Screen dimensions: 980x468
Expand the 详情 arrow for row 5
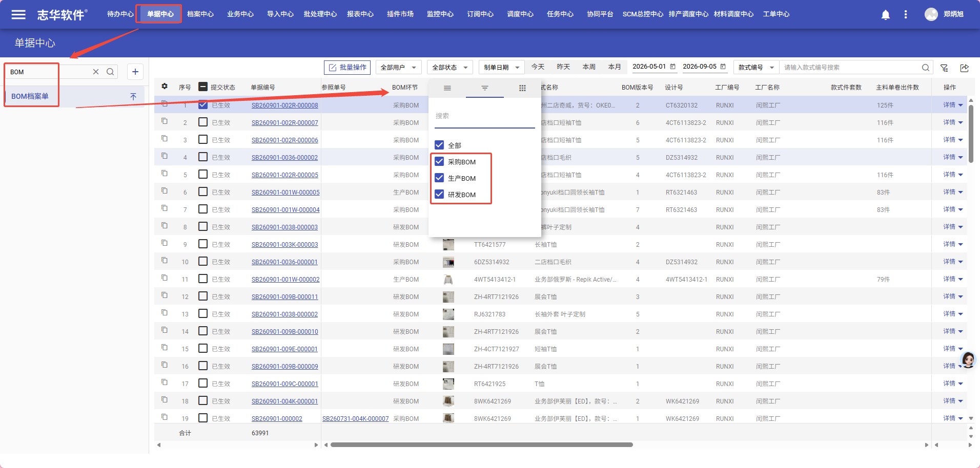tap(961, 175)
